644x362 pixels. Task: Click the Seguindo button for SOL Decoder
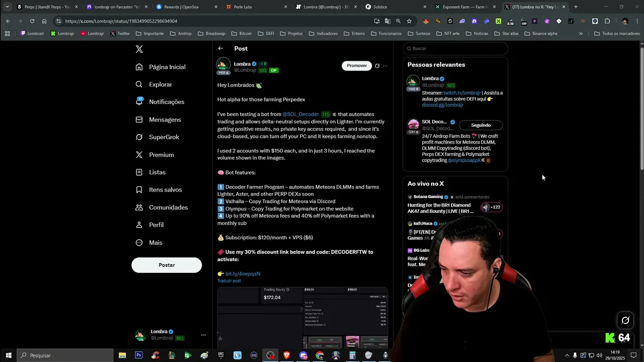tap(480, 125)
